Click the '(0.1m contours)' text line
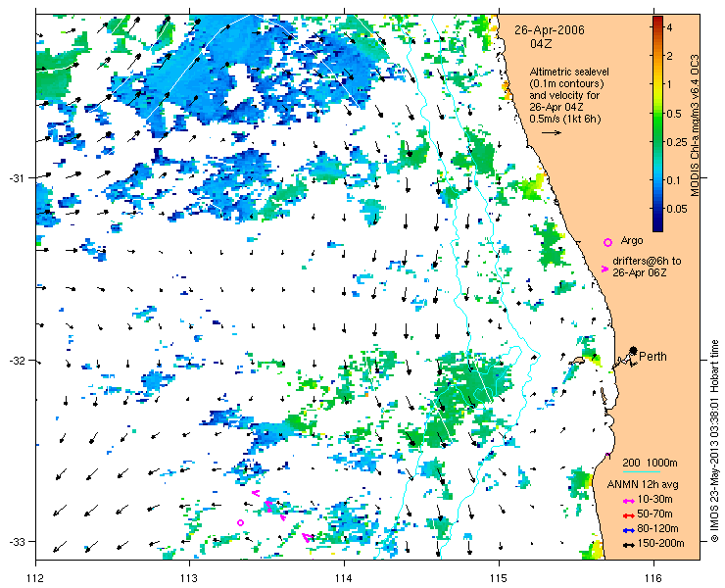 tap(567, 84)
